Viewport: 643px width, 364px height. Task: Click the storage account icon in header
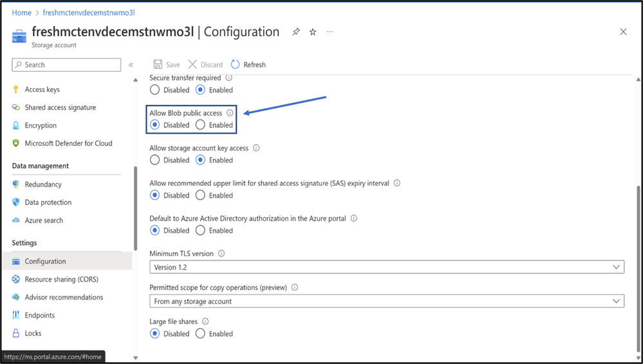point(19,37)
